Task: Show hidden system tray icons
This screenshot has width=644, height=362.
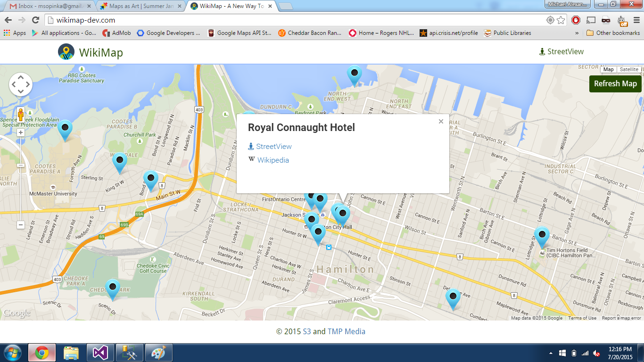Action: [551, 353]
